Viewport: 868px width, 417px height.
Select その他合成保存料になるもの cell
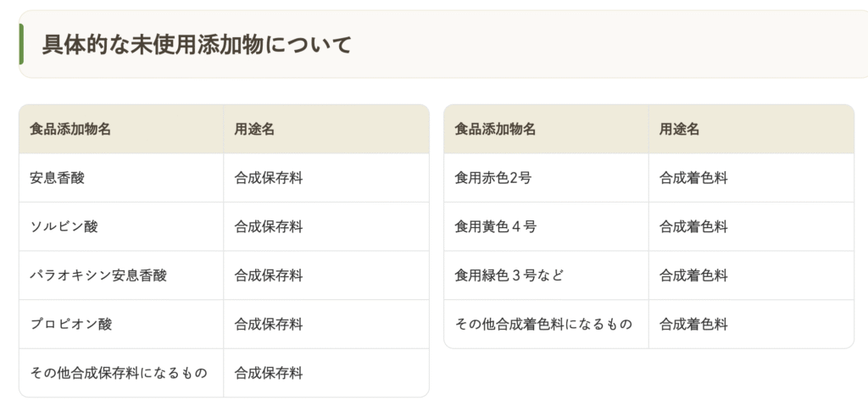click(118, 373)
